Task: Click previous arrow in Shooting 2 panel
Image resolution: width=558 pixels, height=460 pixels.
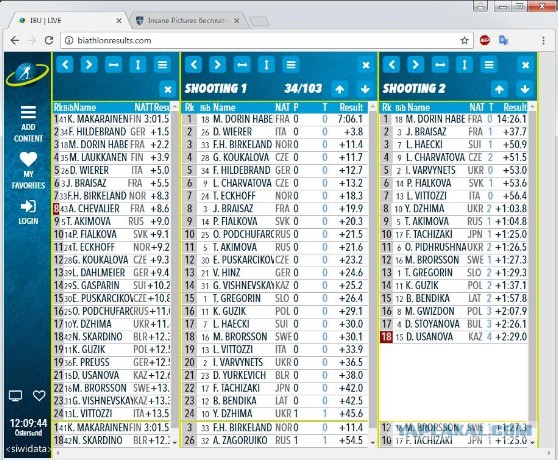Action: click(391, 65)
